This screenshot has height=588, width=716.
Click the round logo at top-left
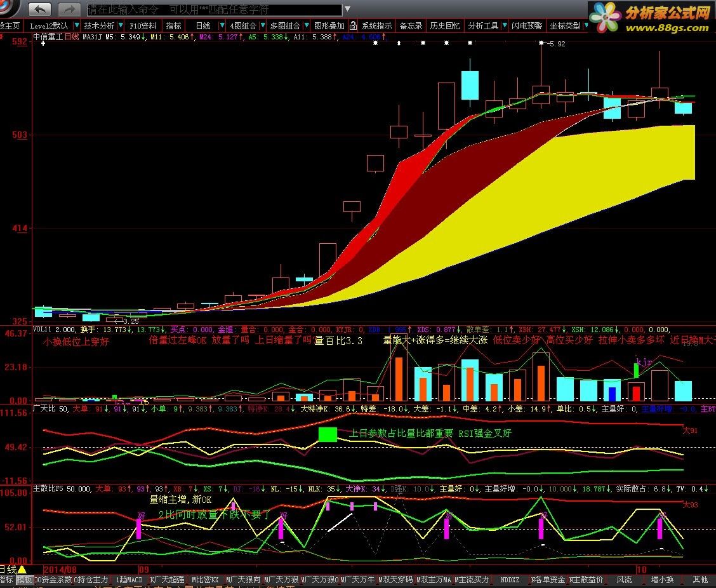pyautogui.click(x=9, y=6)
